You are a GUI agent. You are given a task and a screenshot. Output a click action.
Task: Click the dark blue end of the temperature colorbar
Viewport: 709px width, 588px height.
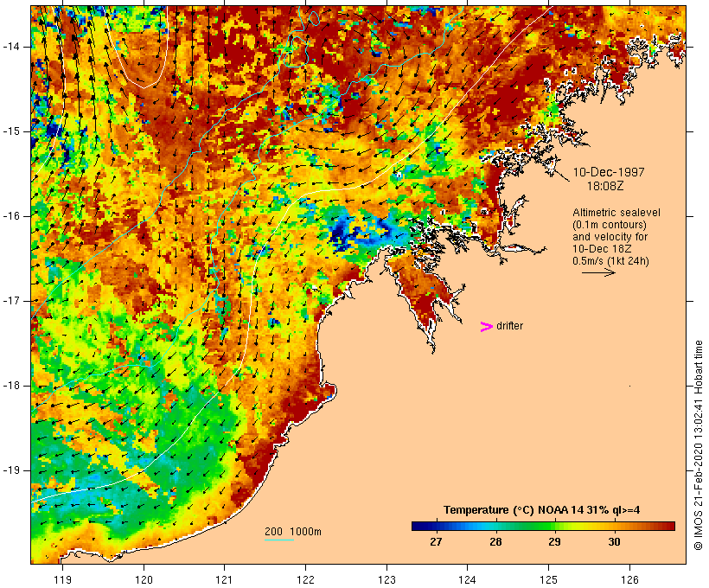pyautogui.click(x=418, y=526)
